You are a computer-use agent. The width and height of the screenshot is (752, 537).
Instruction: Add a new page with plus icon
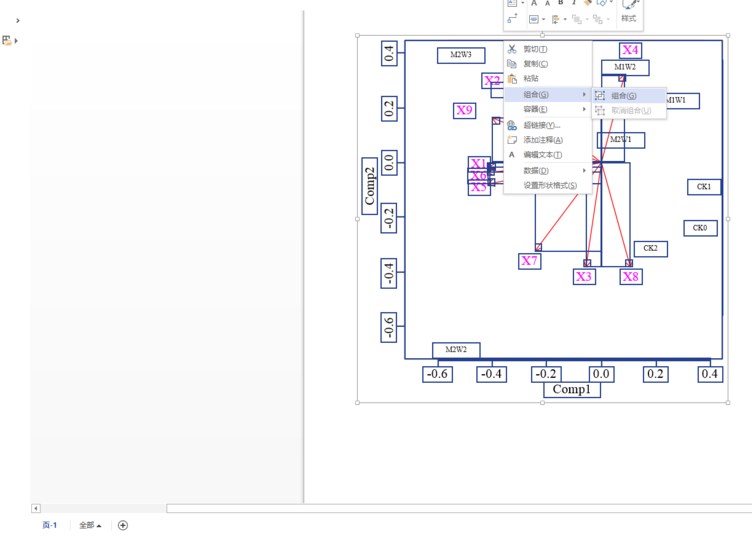coord(123,525)
